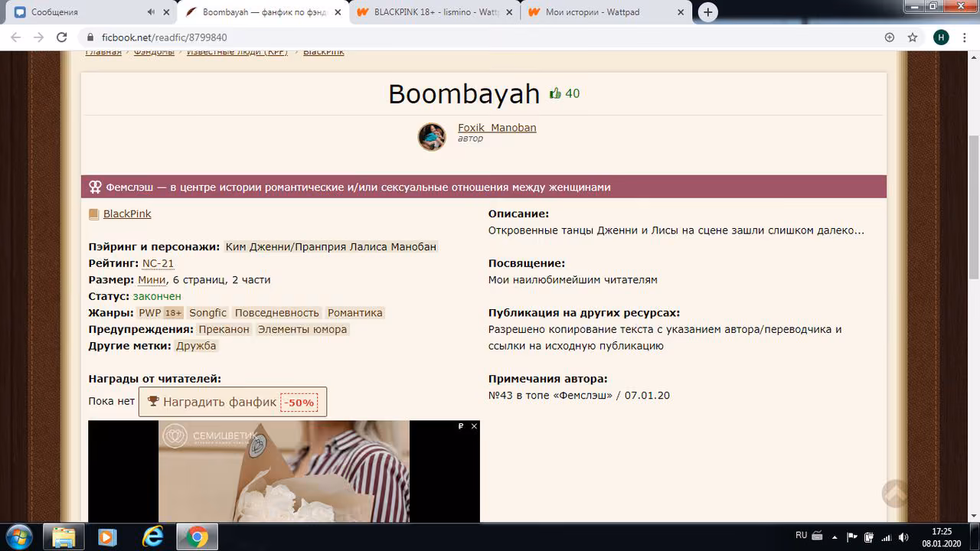Close the BLACKPINK 18+ tab

click(x=509, y=12)
